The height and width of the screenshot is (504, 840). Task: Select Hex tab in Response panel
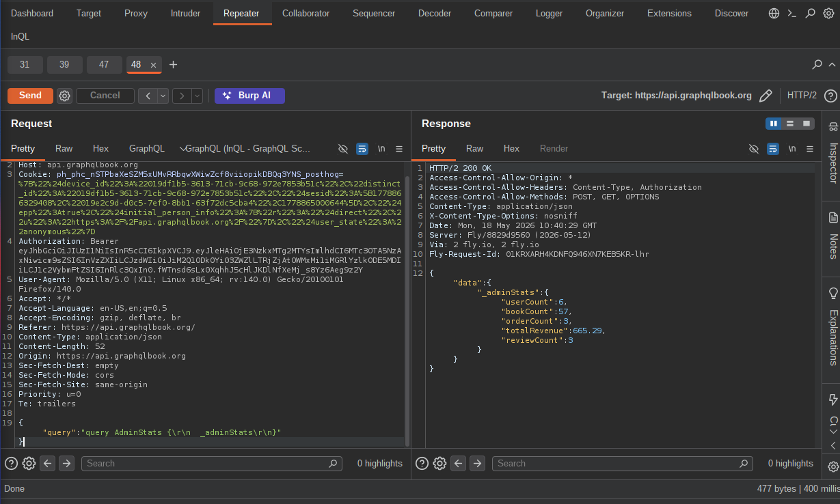511,148
